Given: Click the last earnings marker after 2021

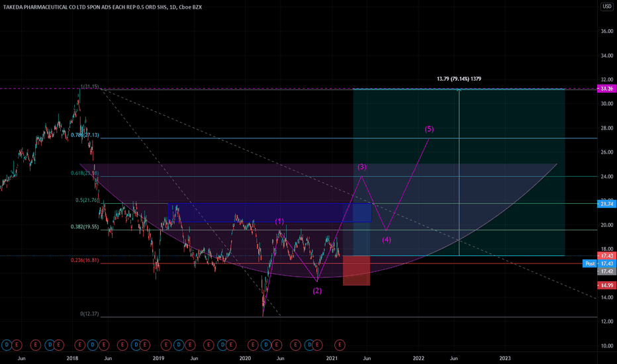Looking at the screenshot, I should (x=340, y=345).
